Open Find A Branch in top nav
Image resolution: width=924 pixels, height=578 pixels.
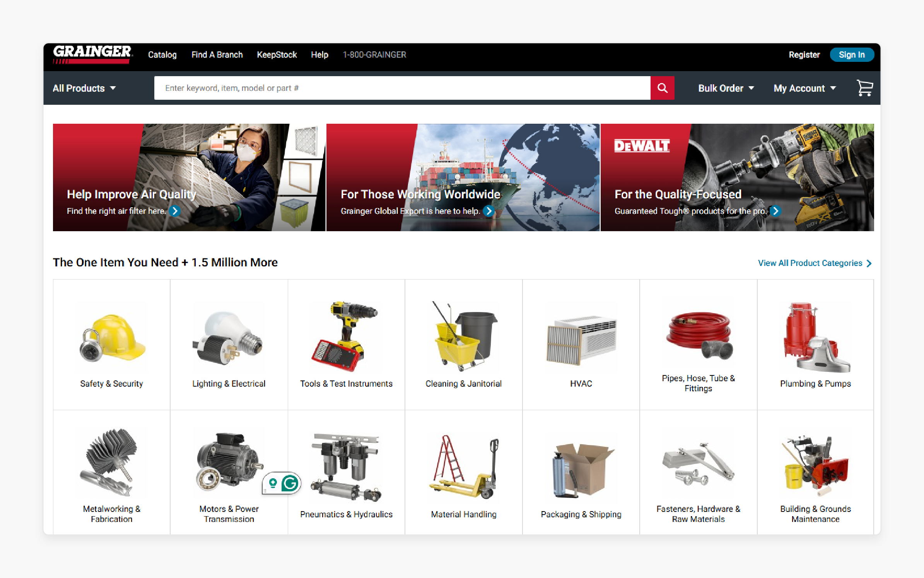coord(217,55)
